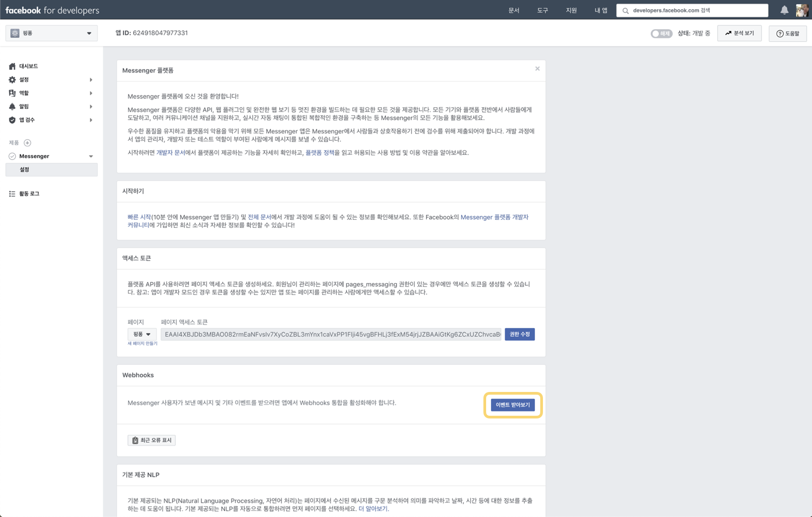Click the 앱 검수 shield icon
The image size is (812, 517).
12,120
